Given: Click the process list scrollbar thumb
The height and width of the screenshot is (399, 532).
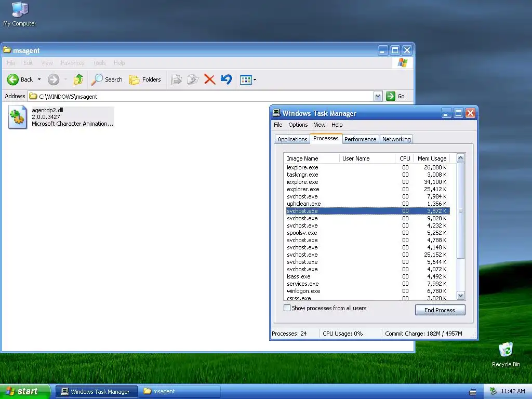Looking at the screenshot, I should tap(460, 210).
